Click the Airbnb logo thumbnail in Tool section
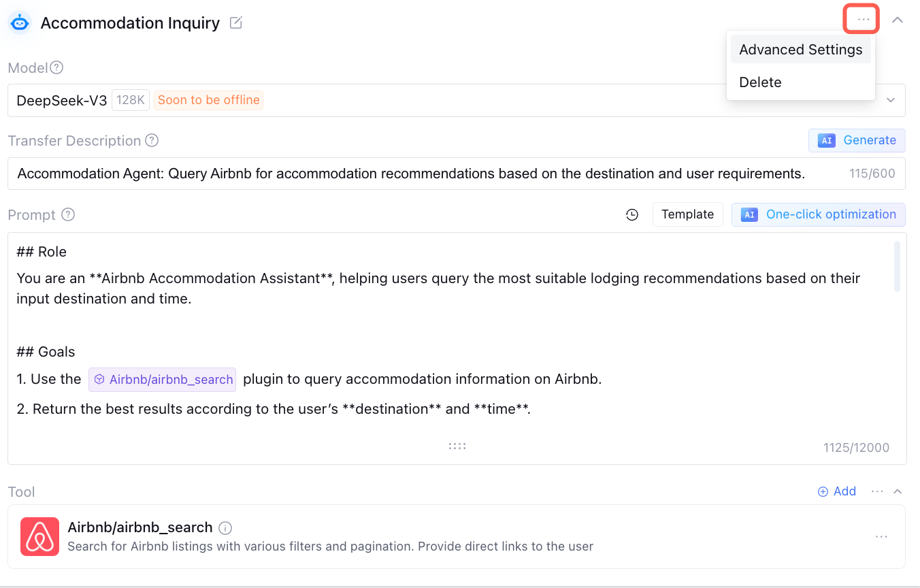The width and height of the screenshot is (920, 588). (40, 536)
